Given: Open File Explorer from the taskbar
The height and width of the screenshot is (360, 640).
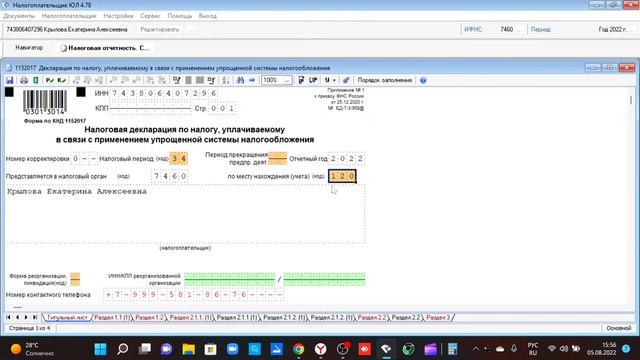Looking at the screenshot, I should pyautogui.click(x=189, y=349).
